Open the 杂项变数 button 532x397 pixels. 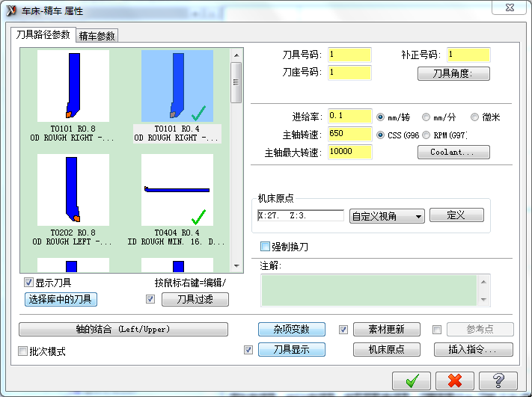coord(292,329)
